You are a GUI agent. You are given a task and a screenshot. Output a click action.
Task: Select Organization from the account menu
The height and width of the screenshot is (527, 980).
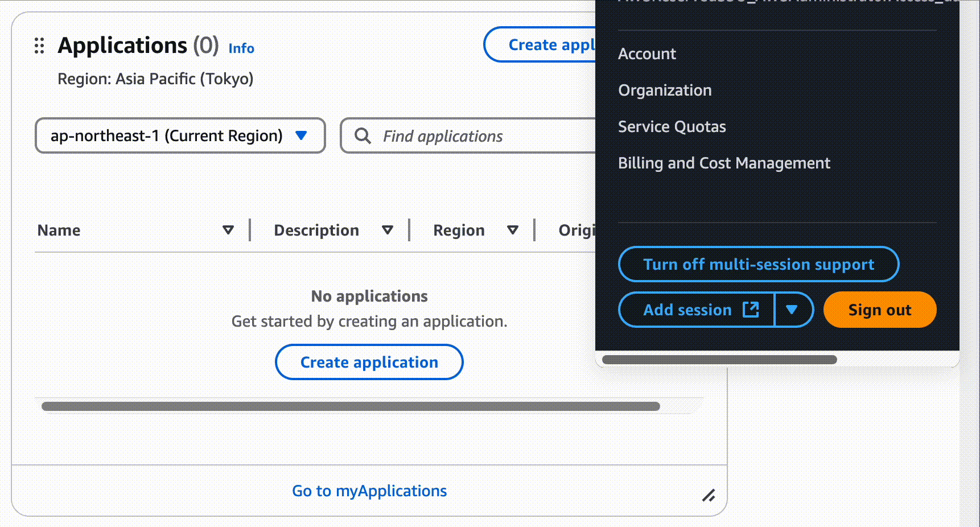(x=665, y=90)
